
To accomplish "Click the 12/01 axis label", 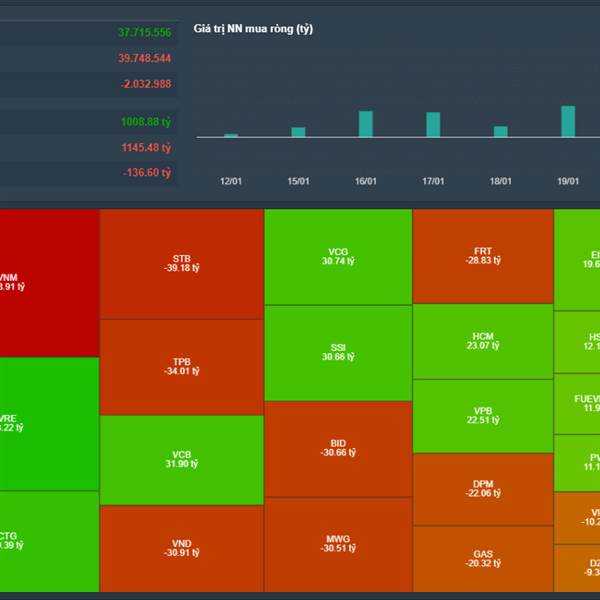I will point(231,181).
